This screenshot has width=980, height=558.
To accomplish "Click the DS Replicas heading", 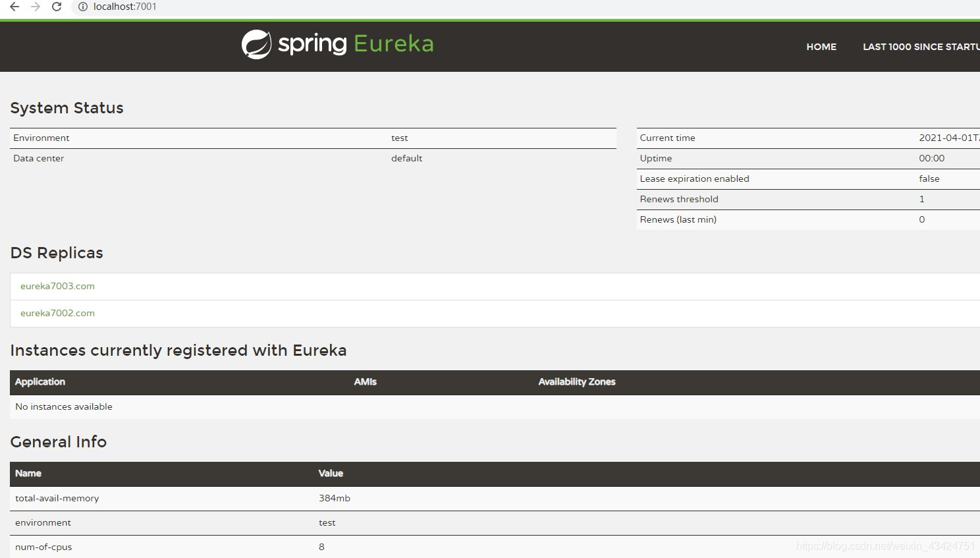I will 57,253.
